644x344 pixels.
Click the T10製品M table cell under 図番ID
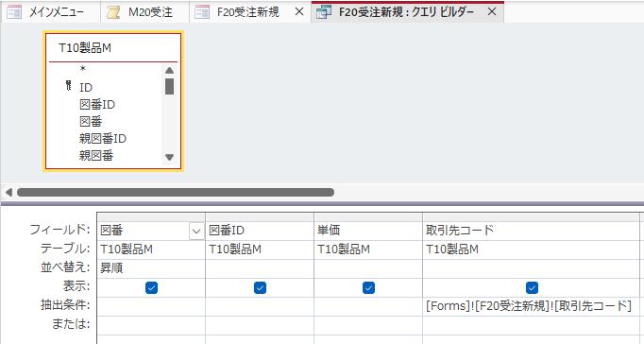click(260, 249)
